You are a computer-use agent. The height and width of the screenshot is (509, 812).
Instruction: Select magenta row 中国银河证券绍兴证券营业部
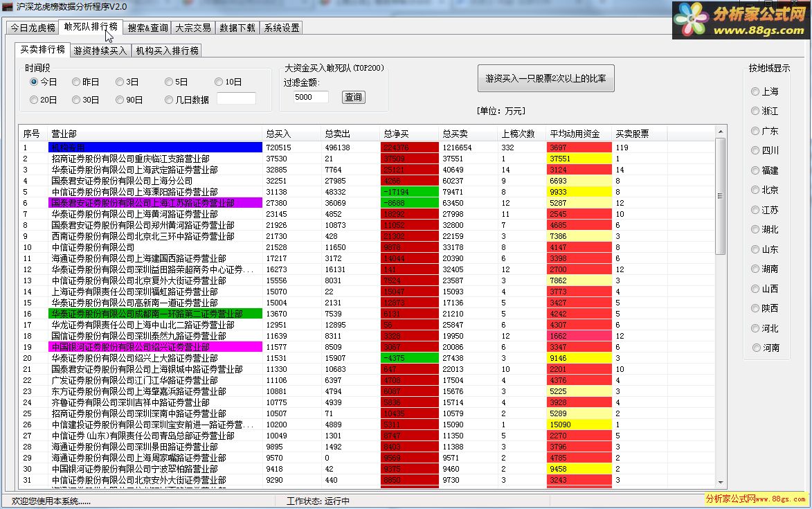click(x=367, y=347)
